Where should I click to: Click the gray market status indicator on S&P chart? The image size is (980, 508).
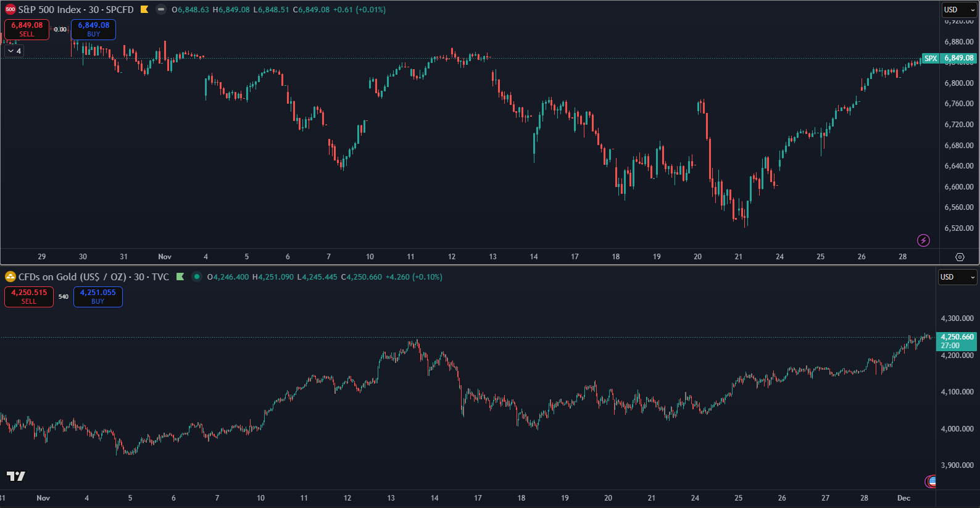161,10
